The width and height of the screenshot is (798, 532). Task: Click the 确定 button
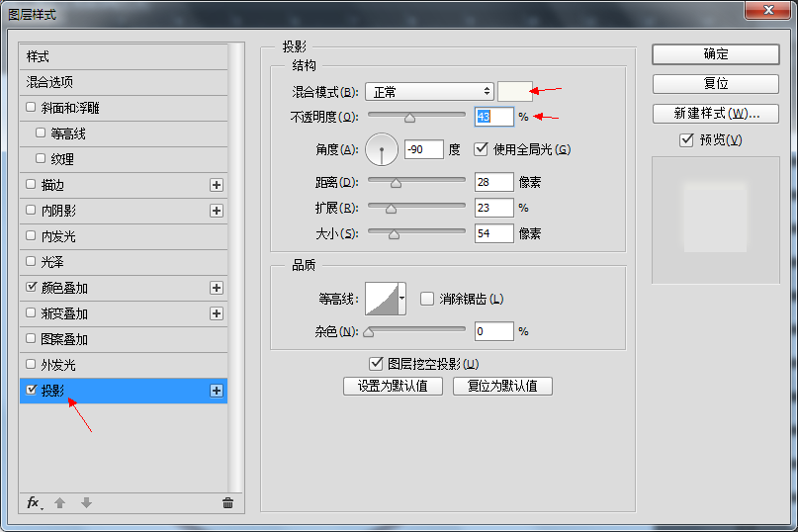[716, 54]
